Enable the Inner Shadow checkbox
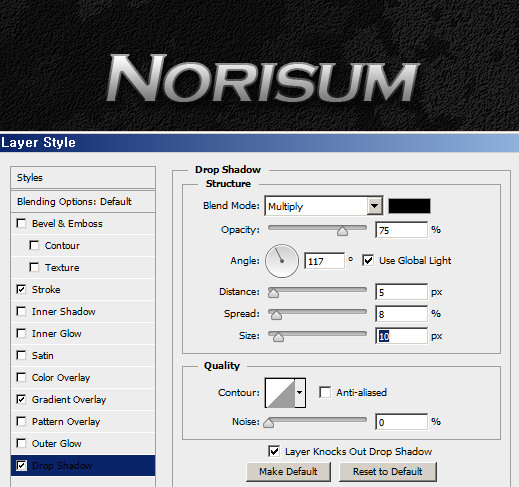The height and width of the screenshot is (487, 519). coord(21,311)
